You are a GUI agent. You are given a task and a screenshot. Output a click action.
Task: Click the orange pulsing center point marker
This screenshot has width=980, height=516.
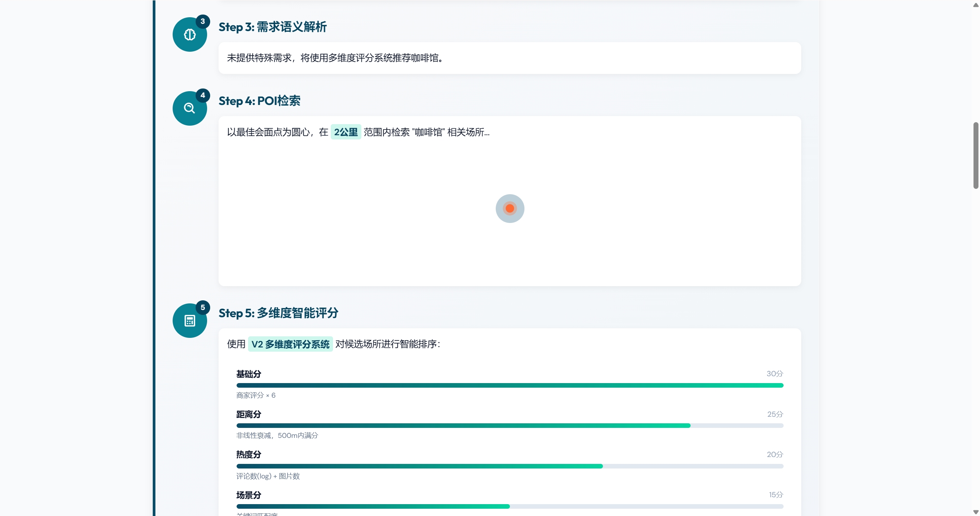[510, 208]
